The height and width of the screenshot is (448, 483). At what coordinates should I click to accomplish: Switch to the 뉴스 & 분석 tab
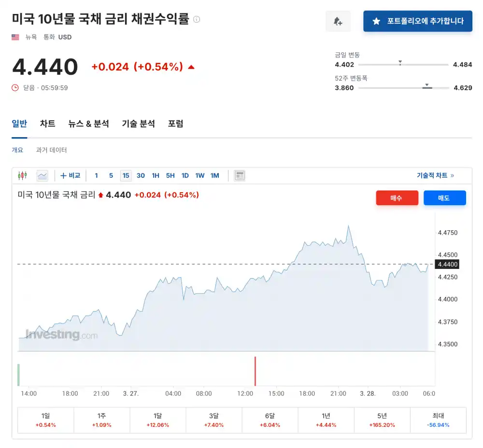88,124
